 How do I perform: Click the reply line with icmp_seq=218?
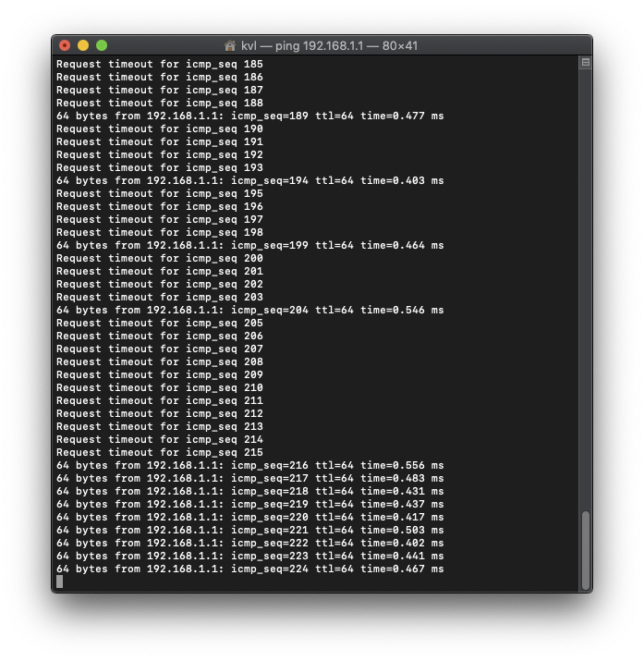point(250,492)
